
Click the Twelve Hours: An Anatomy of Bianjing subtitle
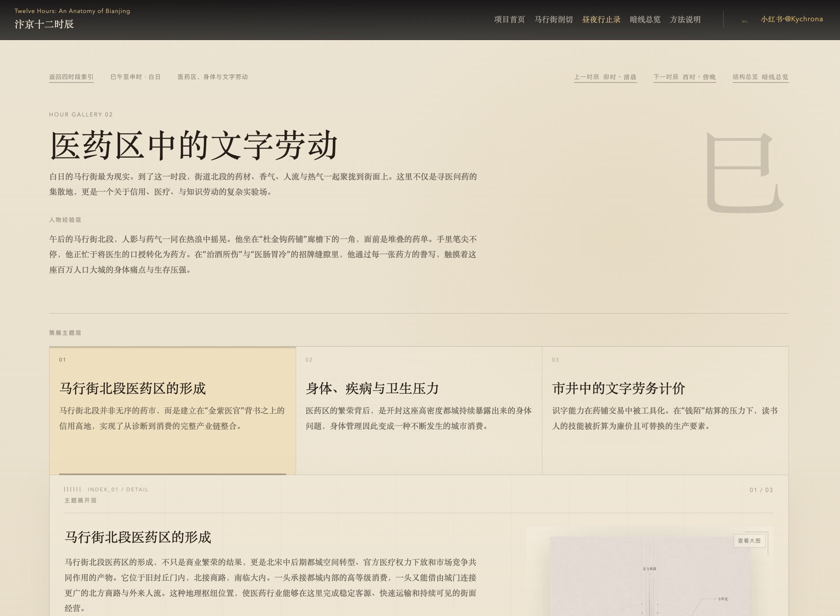point(72,11)
